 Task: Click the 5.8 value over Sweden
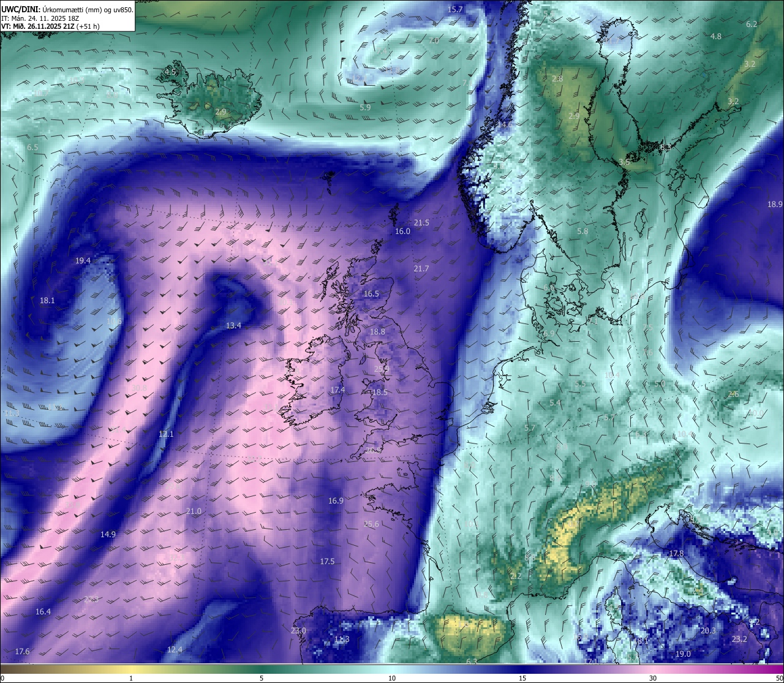[582, 231]
